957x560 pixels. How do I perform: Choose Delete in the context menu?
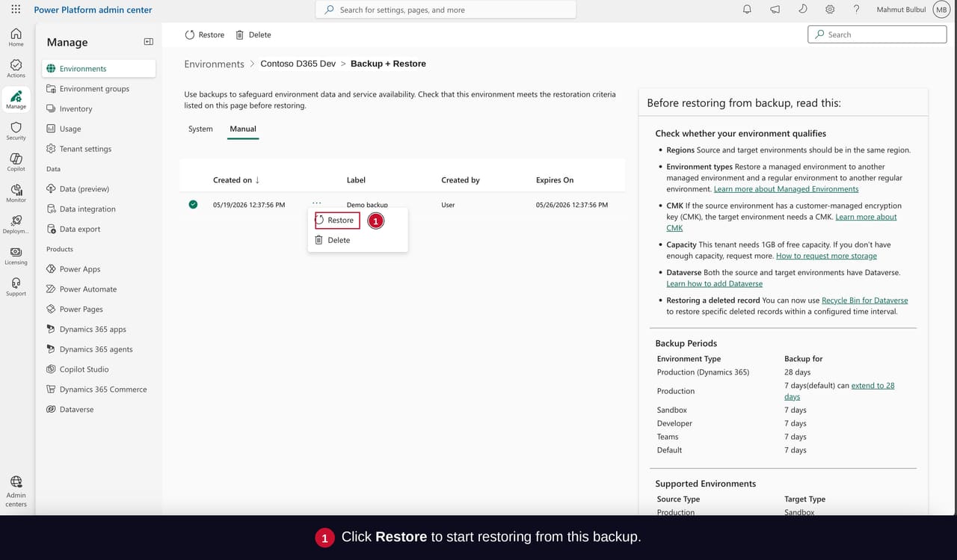coord(357,240)
